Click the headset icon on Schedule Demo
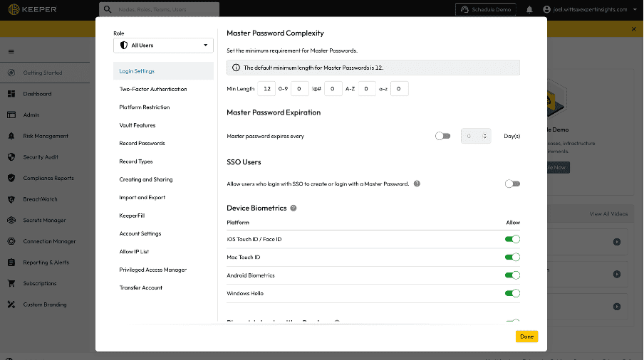The width and height of the screenshot is (644, 360). click(464, 9)
